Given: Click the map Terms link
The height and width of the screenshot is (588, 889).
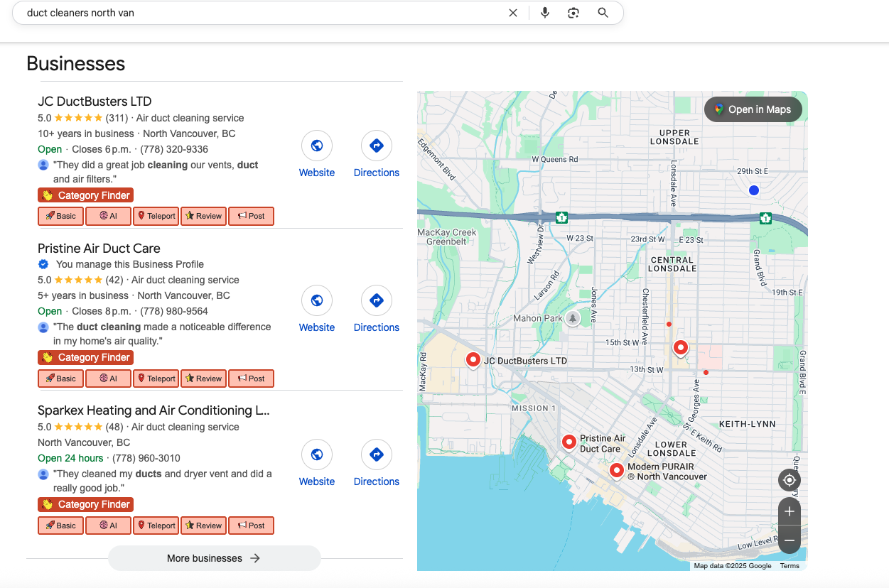Looking at the screenshot, I should [x=790, y=566].
